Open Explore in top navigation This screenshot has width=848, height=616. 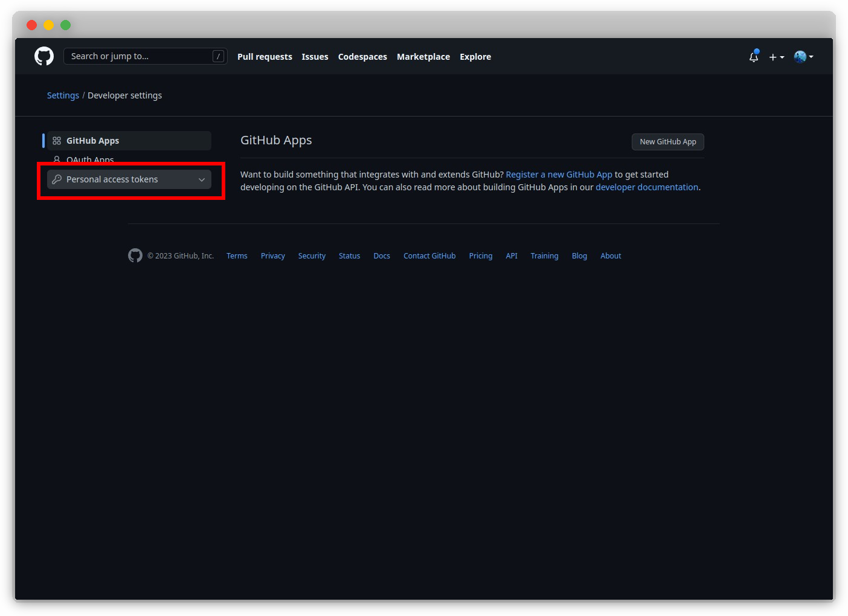pyautogui.click(x=475, y=57)
